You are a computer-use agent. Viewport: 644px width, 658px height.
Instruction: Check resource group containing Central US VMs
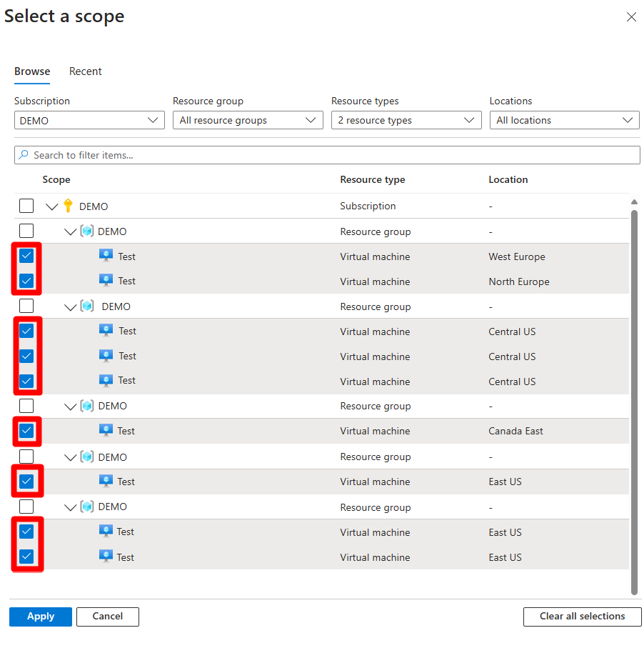(26, 306)
